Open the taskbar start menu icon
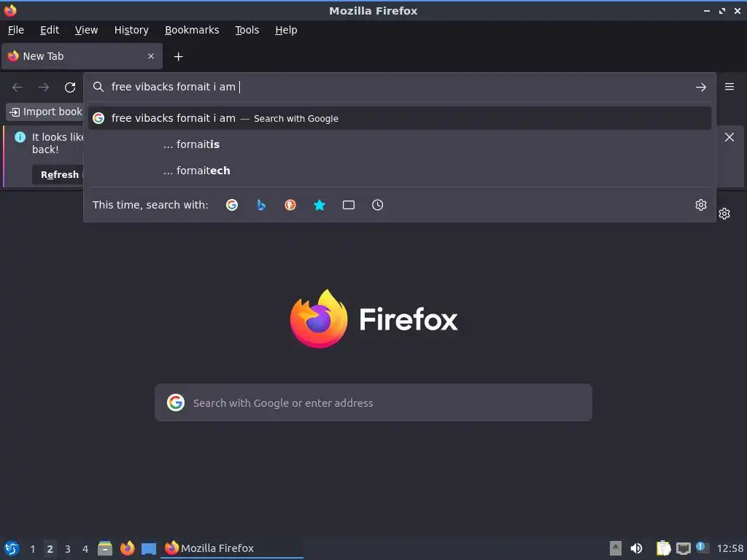747x560 pixels. click(12, 548)
